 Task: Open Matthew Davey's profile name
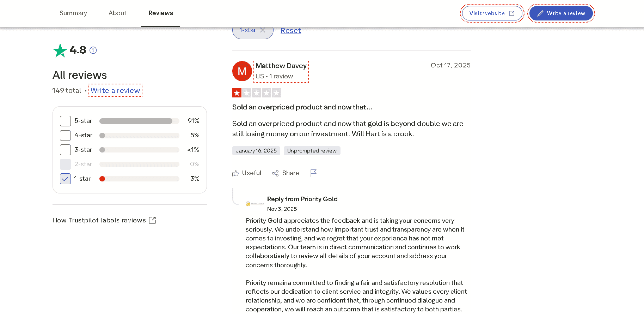pos(281,66)
